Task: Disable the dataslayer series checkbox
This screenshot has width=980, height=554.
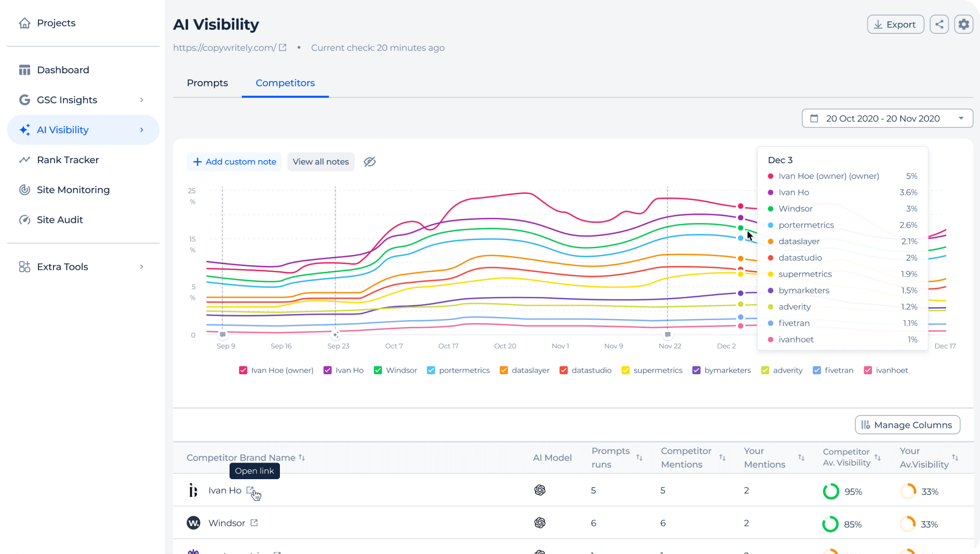Action: click(x=503, y=370)
